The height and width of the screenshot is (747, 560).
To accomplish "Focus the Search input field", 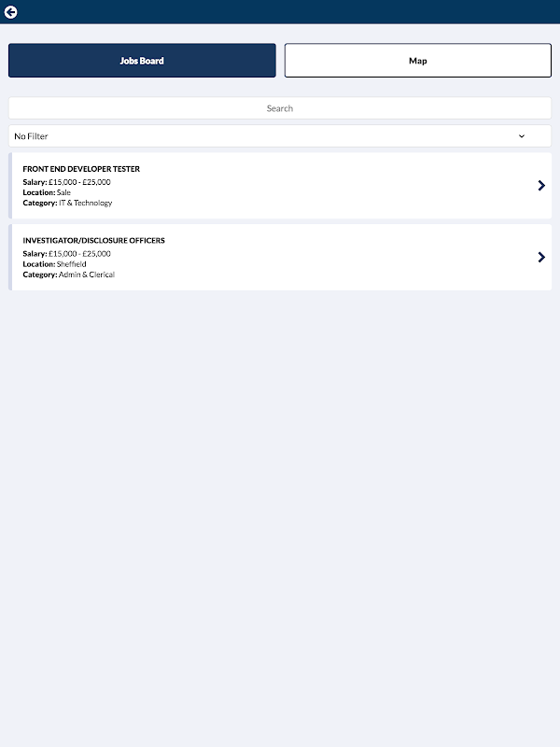I will pos(280,108).
